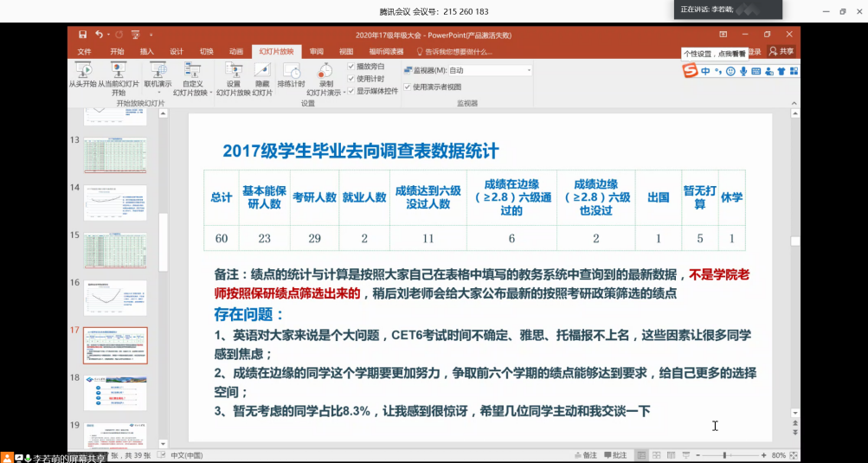Click fit slide to window icon
The height and width of the screenshot is (463, 868).
[794, 455]
